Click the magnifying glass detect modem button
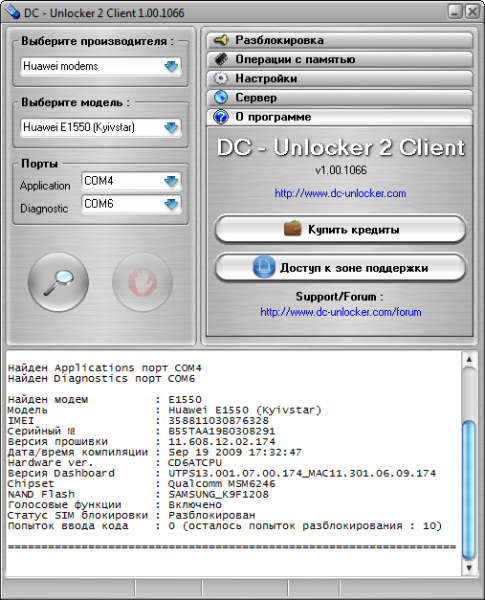This screenshot has width=485, height=600. 58,282
